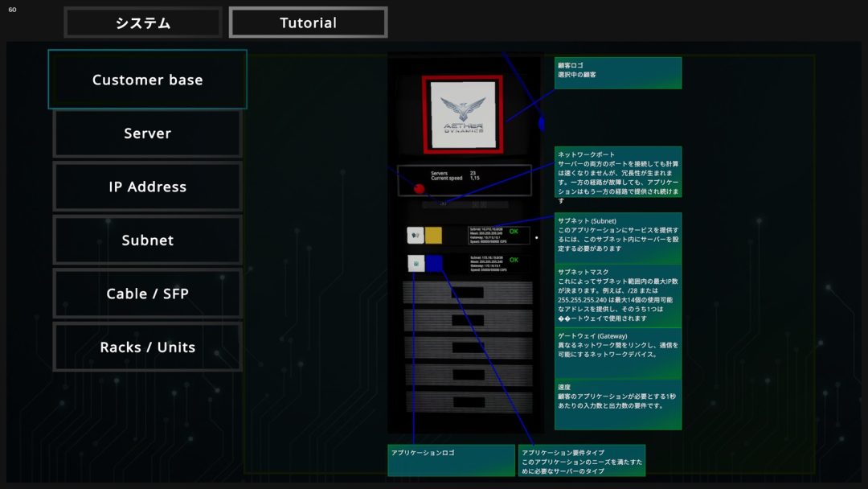Image resolution: width=868 pixels, height=489 pixels.
Task: View the Racks / Units topic
Action: pyautogui.click(x=147, y=347)
